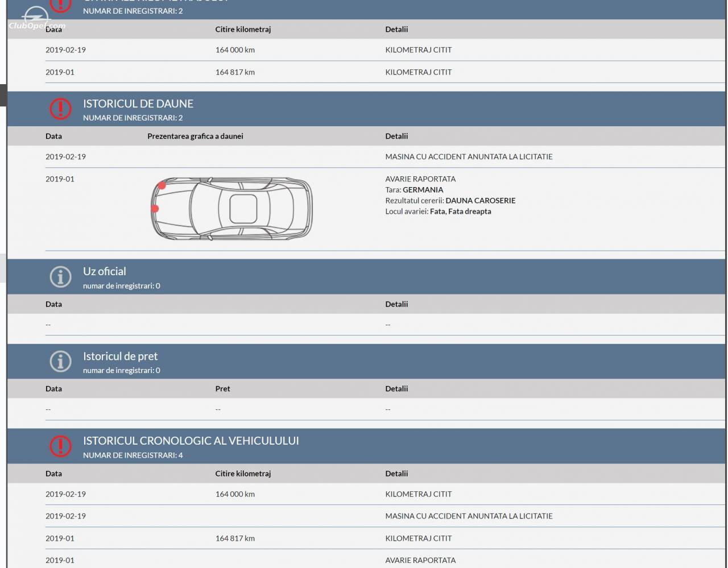This screenshot has height=568, width=728.
Task: Click 'Locul avariei: Fata, Fata dreapta'
Action: coord(438,211)
